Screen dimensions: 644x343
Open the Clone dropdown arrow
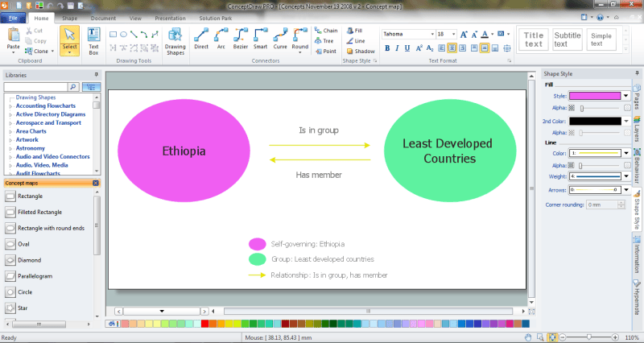click(52, 52)
